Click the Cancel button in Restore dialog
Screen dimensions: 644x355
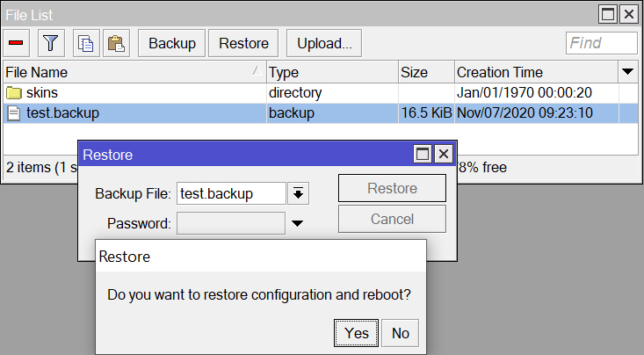[392, 219]
